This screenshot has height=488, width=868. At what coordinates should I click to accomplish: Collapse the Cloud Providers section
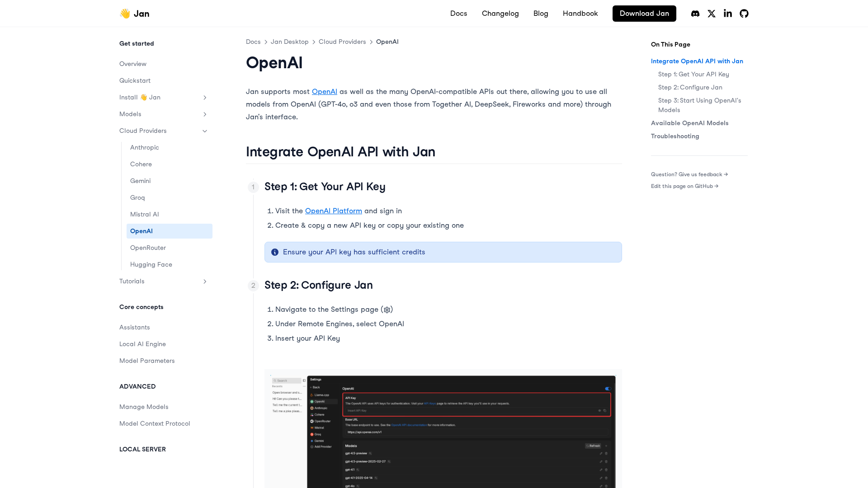click(x=205, y=131)
